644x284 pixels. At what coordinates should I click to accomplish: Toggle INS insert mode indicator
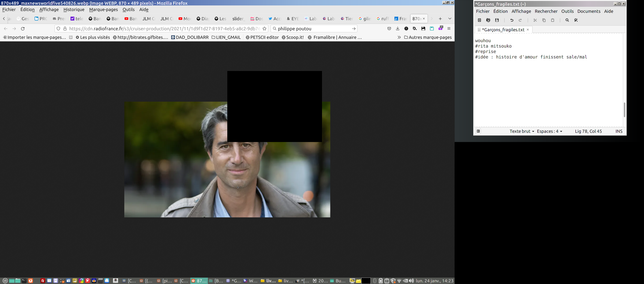619,131
